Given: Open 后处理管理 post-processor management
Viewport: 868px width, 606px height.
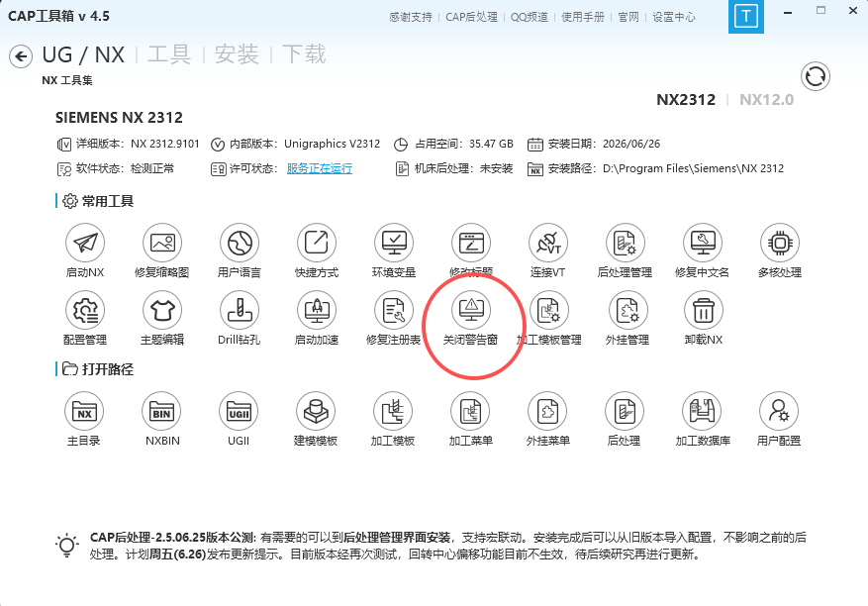Looking at the screenshot, I should pyautogui.click(x=625, y=243).
